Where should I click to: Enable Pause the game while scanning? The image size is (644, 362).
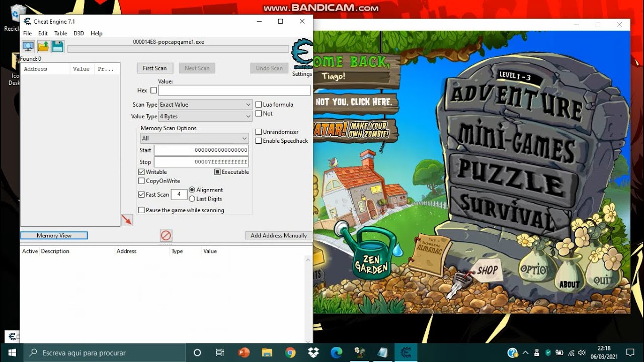click(x=141, y=210)
